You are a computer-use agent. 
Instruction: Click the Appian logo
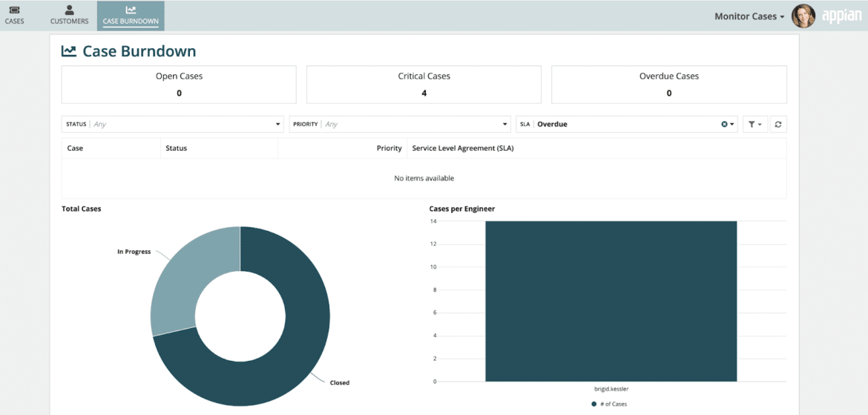[x=841, y=16]
